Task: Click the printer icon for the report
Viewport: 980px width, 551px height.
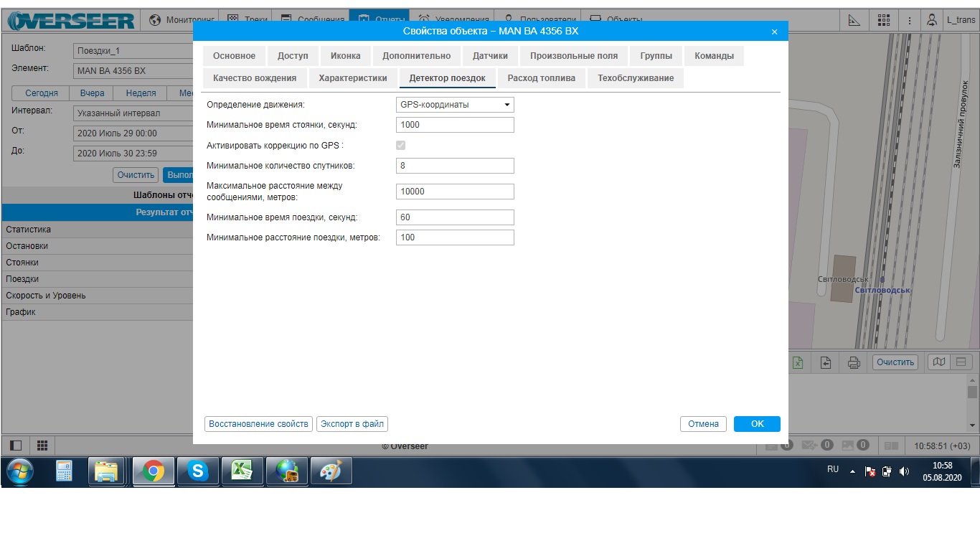Action: [x=854, y=362]
